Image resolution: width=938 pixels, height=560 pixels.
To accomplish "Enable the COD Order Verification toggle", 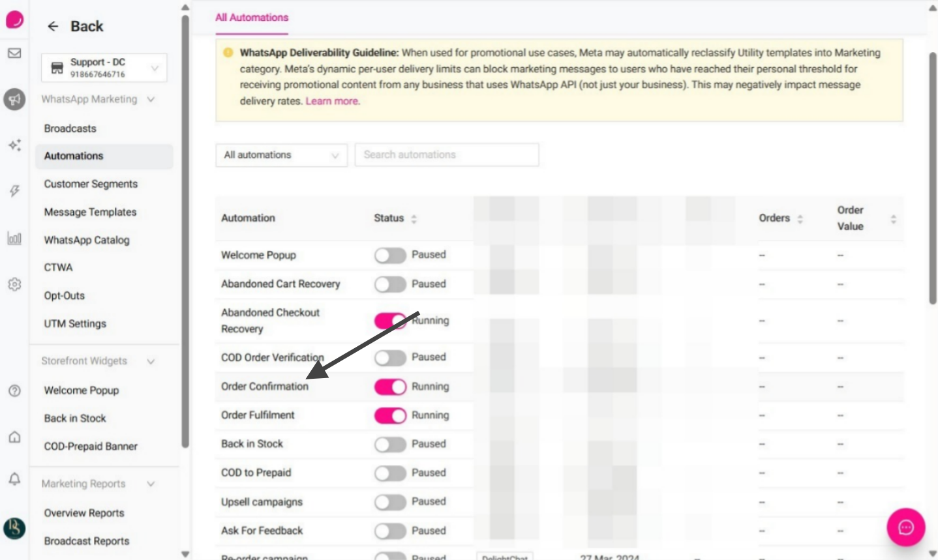I will 390,358.
